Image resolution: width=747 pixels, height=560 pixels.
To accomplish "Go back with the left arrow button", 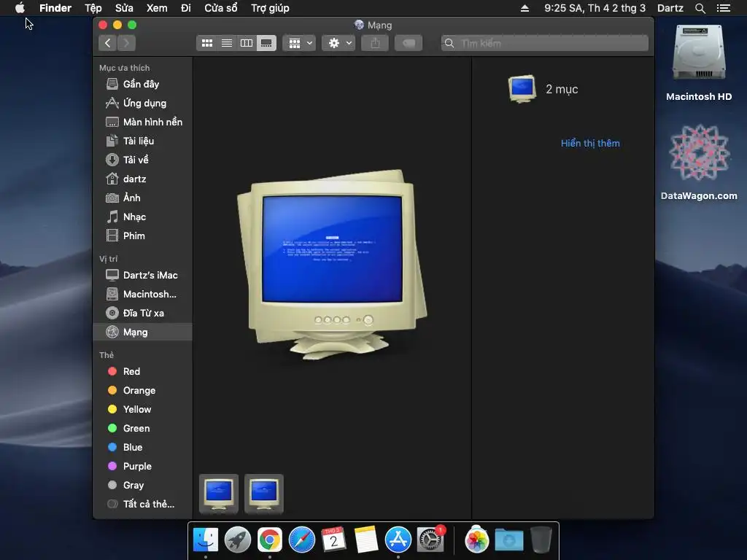I will [108, 43].
